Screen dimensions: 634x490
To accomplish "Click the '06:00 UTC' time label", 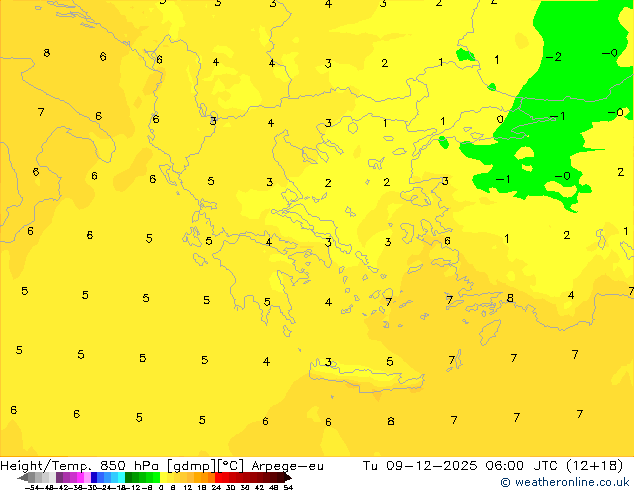I will [522, 466].
